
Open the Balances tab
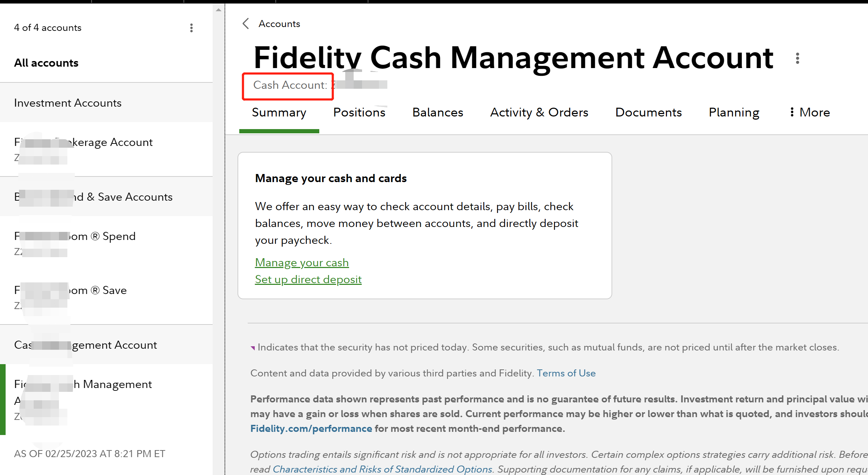[438, 112]
